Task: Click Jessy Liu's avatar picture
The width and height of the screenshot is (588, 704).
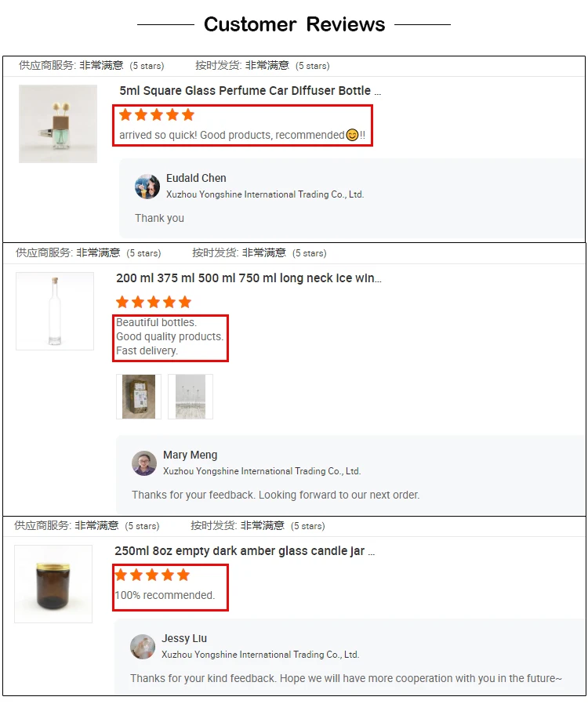Action: (x=143, y=647)
